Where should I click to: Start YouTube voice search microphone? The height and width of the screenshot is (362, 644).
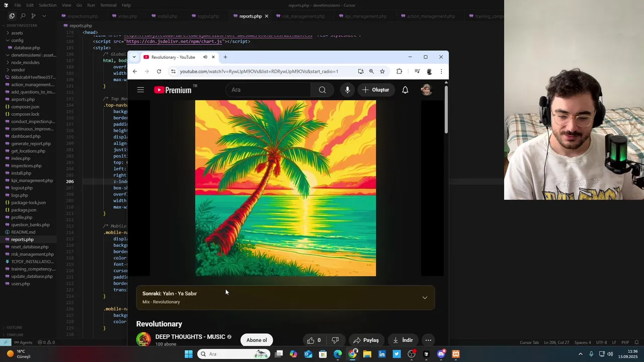point(347,90)
